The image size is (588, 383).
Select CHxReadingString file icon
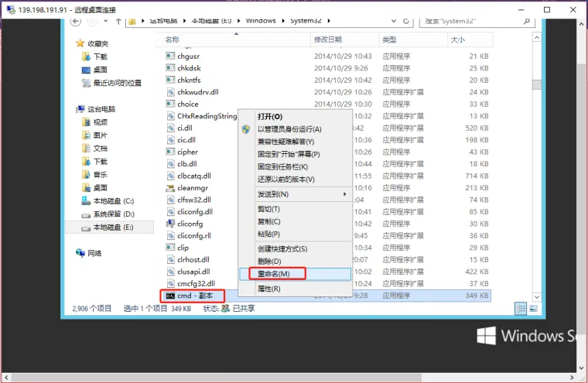pyautogui.click(x=170, y=116)
